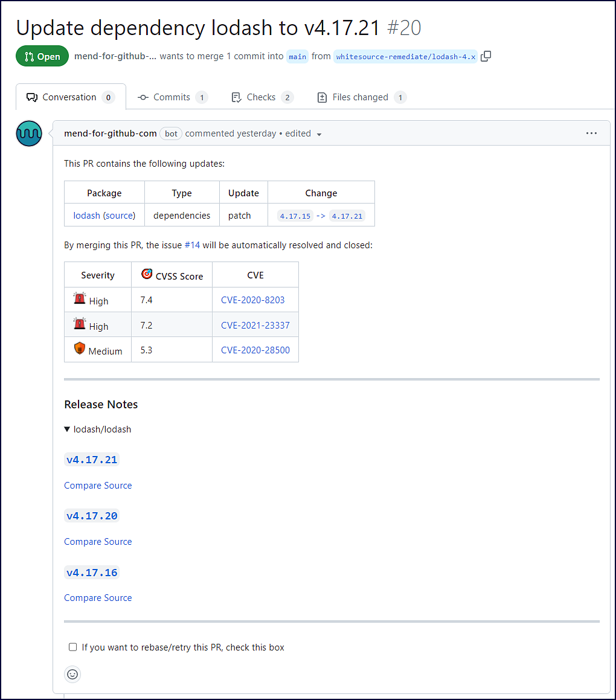This screenshot has width=616, height=700.
Task: Collapse the lodash/lodash release notes
Action: click(x=67, y=429)
